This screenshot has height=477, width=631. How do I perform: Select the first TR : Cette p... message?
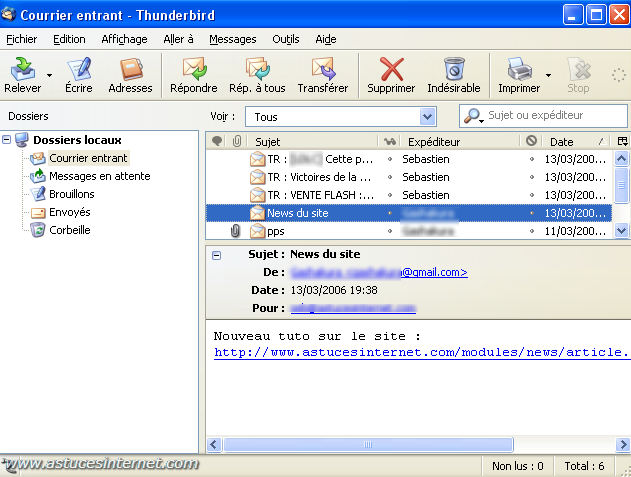(x=409, y=159)
